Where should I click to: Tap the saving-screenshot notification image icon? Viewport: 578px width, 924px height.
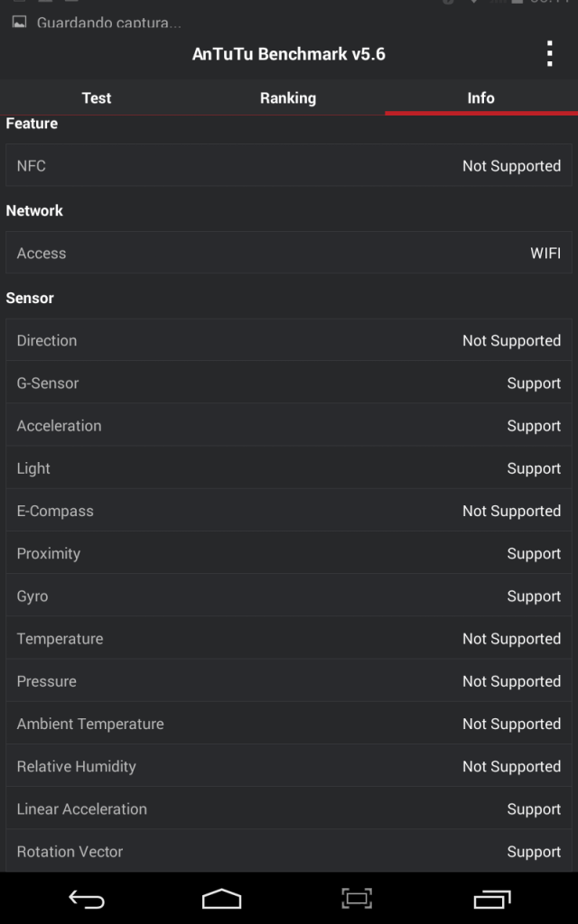coord(19,22)
